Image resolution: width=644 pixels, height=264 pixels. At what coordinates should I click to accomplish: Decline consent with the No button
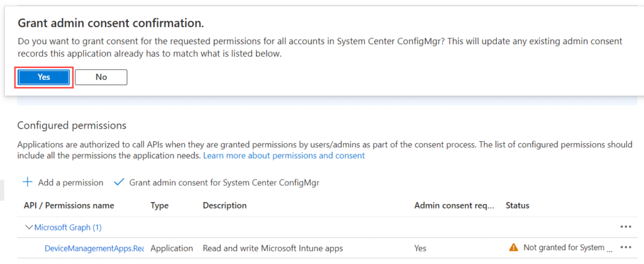pyautogui.click(x=101, y=77)
